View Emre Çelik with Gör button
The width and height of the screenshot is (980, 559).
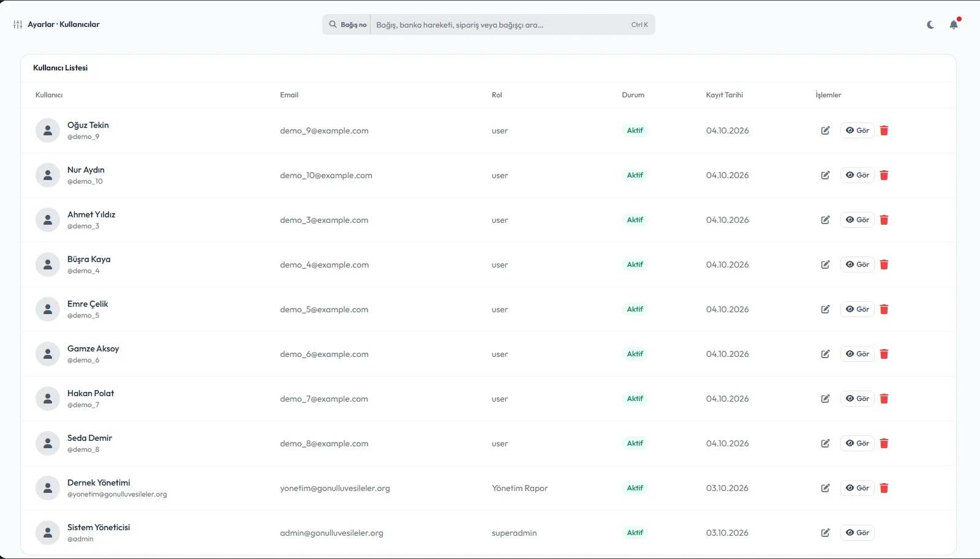[x=858, y=309]
